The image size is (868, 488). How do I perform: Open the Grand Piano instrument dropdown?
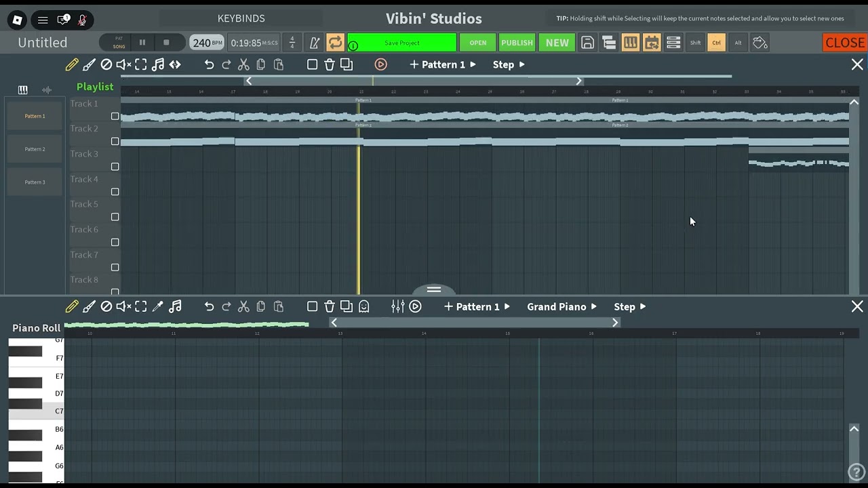[561, 306]
